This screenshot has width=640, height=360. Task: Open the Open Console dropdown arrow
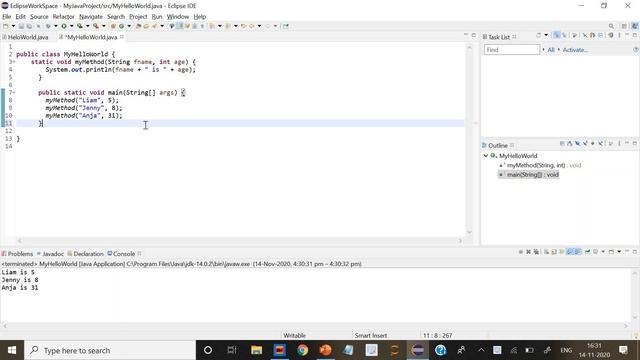coord(619,252)
